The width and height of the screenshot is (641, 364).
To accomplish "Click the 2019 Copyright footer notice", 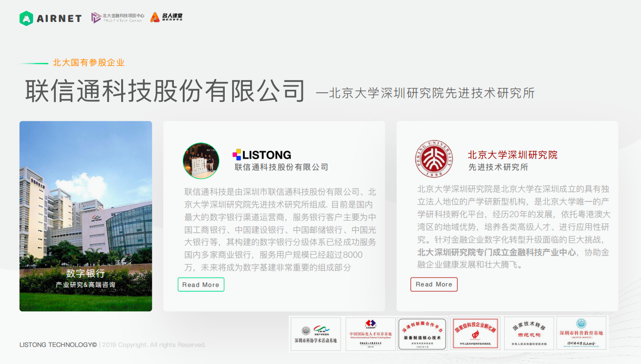I will pyautogui.click(x=154, y=344).
